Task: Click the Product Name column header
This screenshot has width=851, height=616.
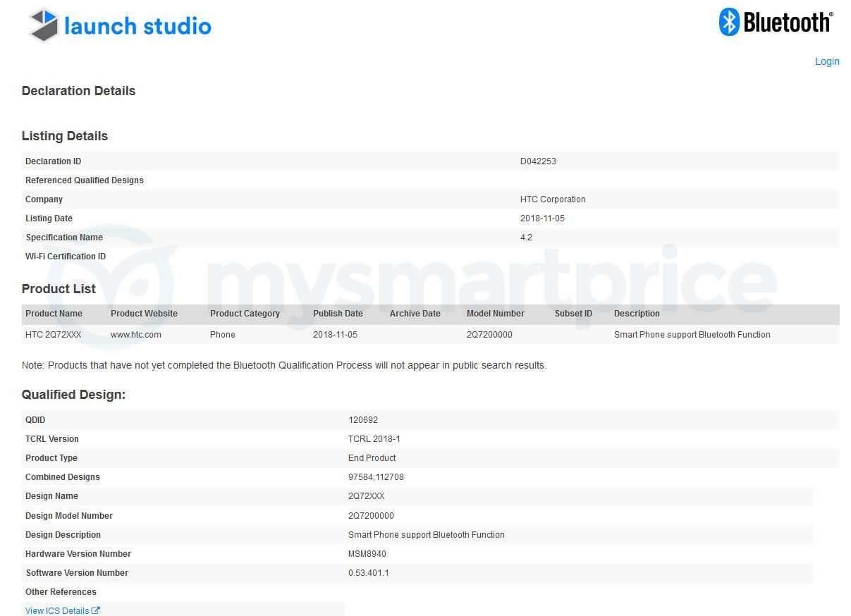Action: (x=54, y=314)
